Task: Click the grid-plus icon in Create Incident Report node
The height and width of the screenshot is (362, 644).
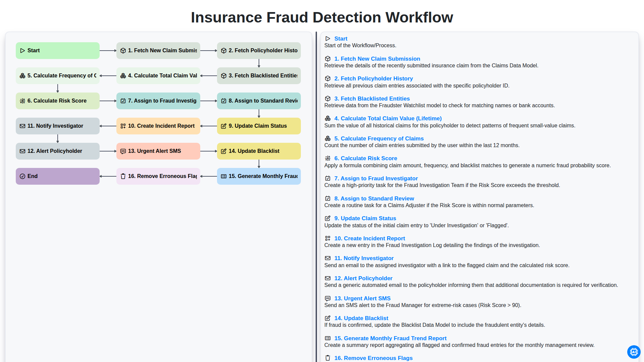Action: pyautogui.click(x=123, y=126)
